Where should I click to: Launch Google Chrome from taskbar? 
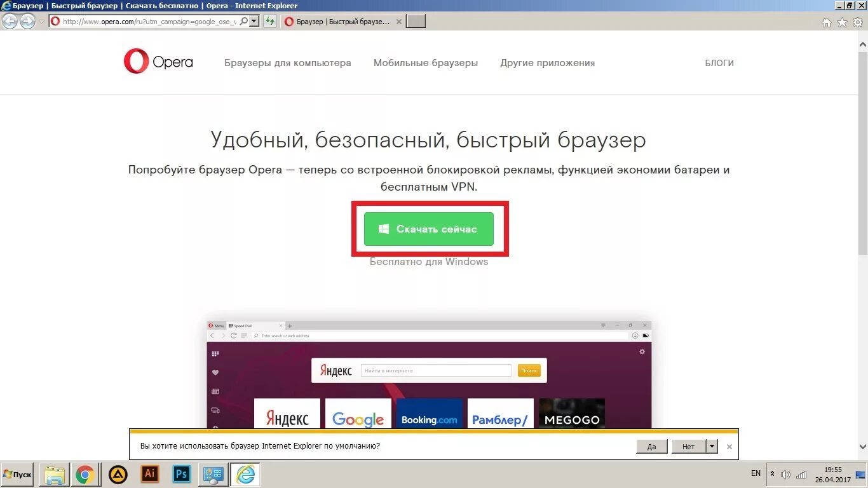pyautogui.click(x=85, y=474)
